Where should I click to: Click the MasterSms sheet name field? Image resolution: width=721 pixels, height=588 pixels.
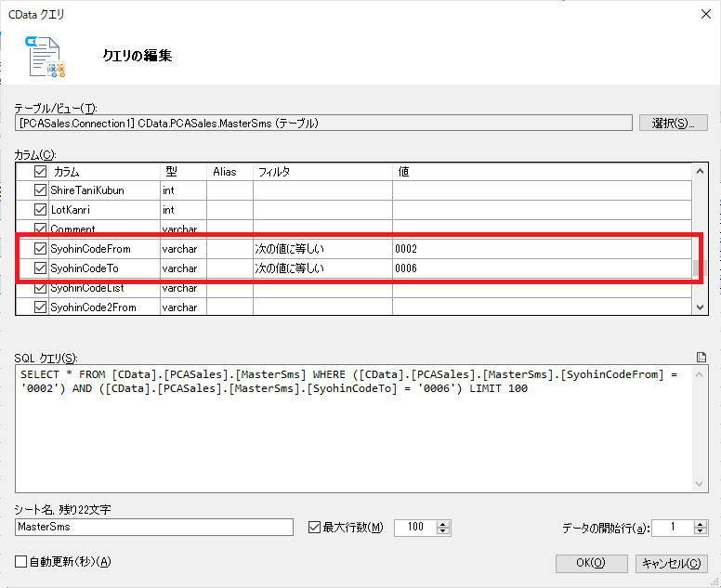[154, 527]
